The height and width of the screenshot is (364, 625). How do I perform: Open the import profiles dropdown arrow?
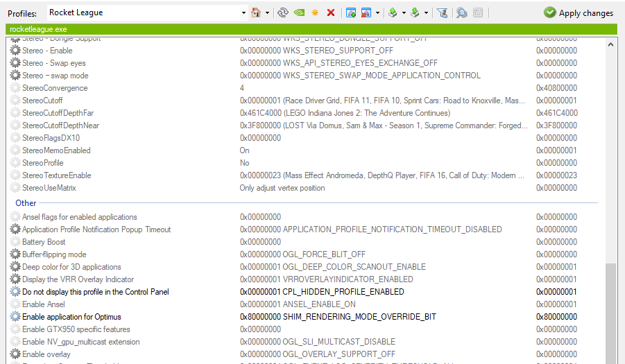(426, 12)
